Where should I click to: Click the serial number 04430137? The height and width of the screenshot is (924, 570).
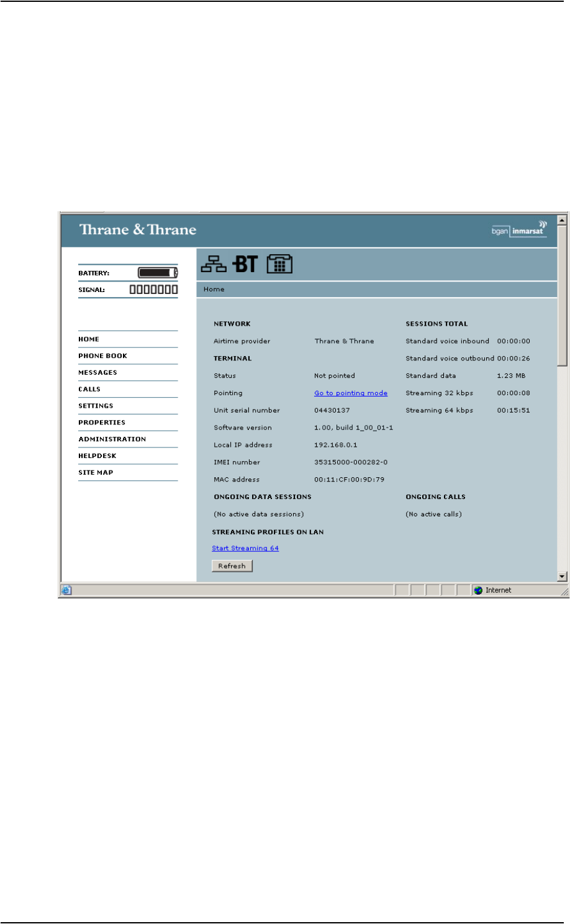coord(332,411)
